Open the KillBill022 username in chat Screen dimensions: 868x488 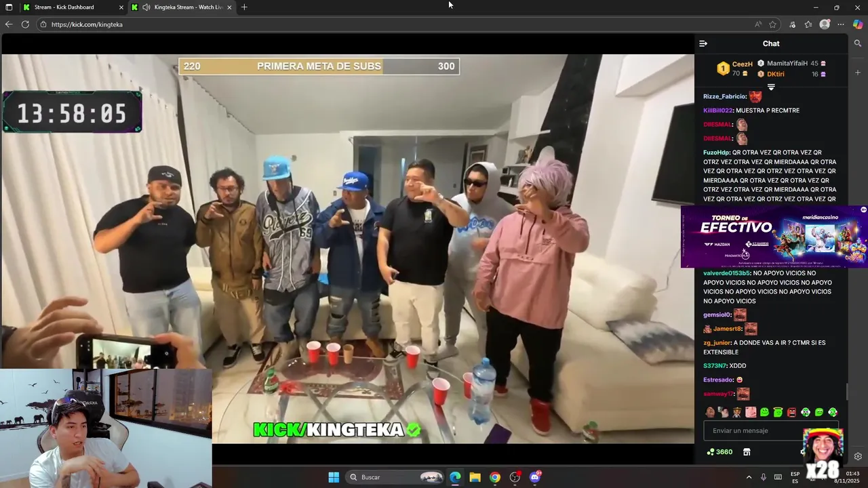click(718, 110)
